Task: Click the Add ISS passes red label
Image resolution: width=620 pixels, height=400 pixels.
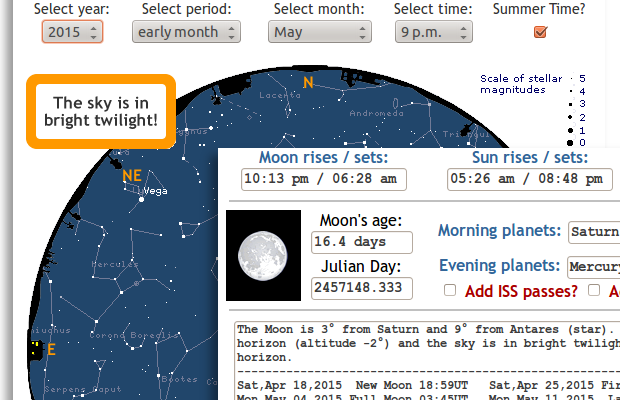Action: point(521,291)
